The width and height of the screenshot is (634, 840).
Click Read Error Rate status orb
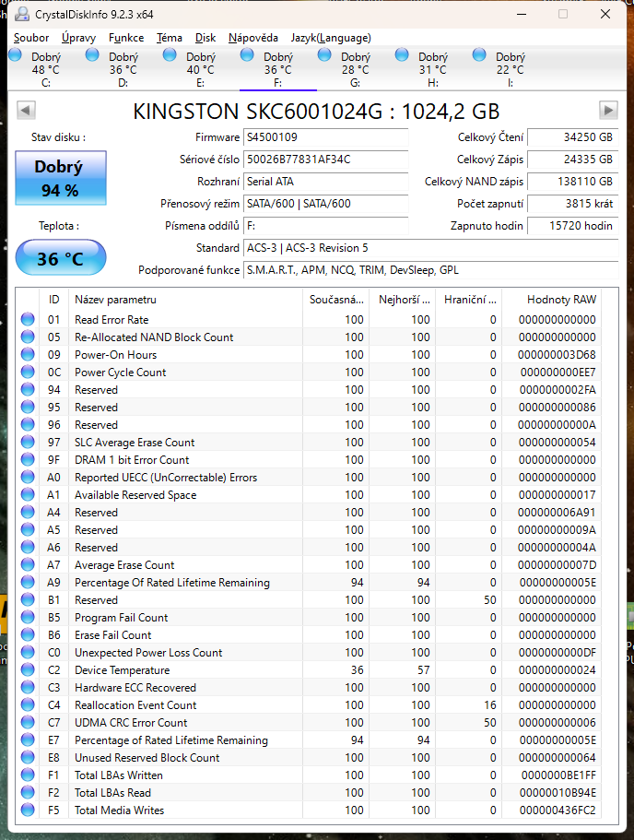tap(29, 320)
